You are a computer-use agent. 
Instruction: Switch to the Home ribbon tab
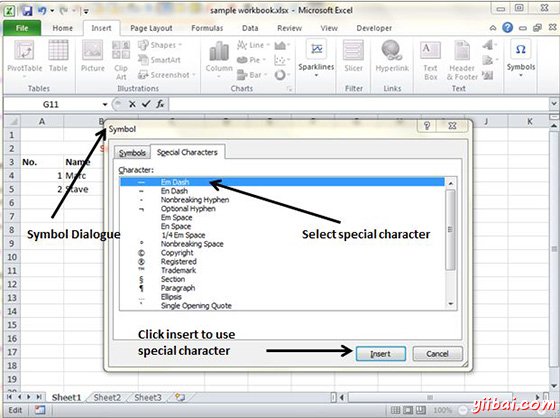(x=62, y=28)
